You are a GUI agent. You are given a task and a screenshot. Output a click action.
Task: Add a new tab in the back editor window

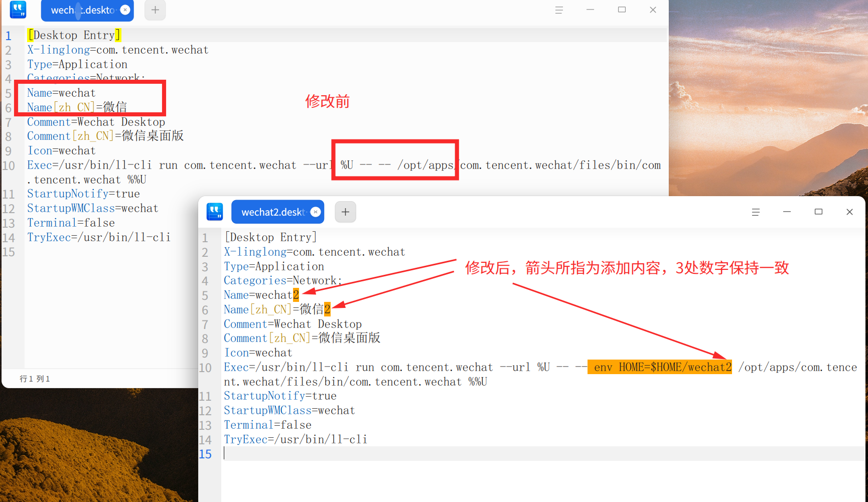155,10
